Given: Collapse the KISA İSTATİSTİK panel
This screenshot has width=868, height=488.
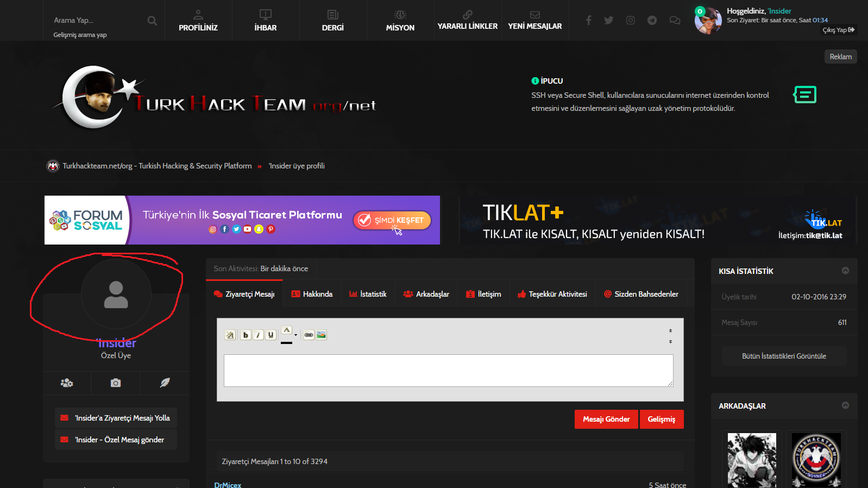Looking at the screenshot, I should tap(845, 271).
